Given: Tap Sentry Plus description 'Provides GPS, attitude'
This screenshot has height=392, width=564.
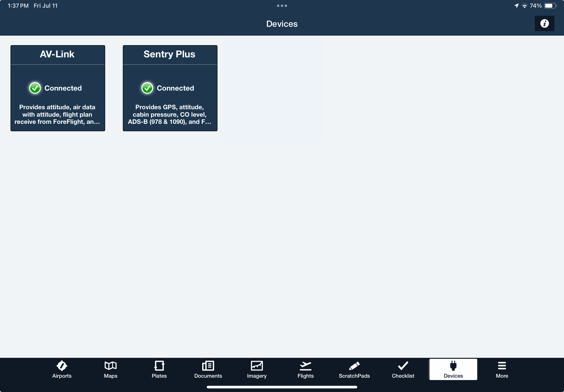Looking at the screenshot, I should (x=169, y=107).
